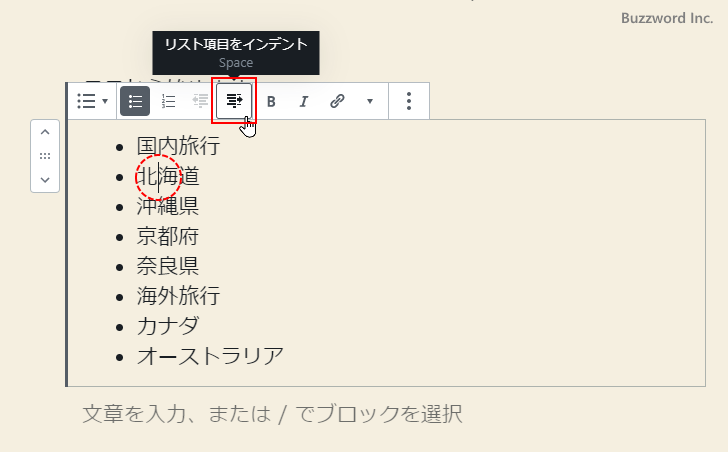Switch to the ordered numbered list
The width and height of the screenshot is (728, 452).
(x=168, y=101)
